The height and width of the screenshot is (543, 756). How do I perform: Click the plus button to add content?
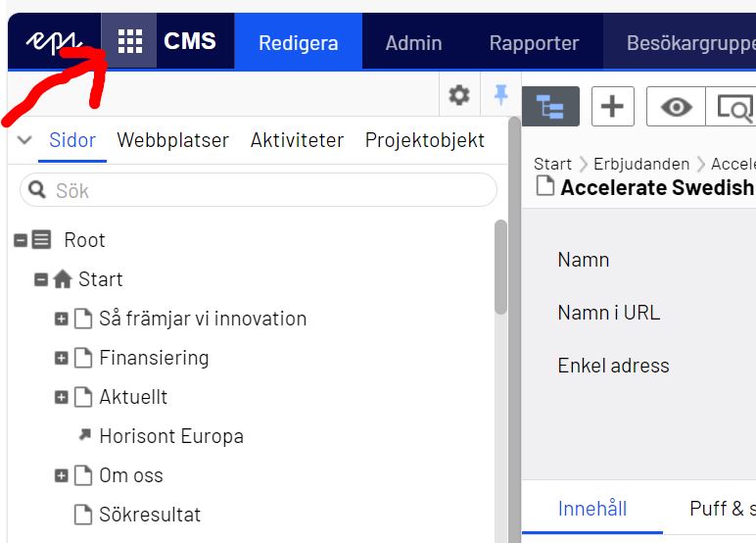pos(612,107)
